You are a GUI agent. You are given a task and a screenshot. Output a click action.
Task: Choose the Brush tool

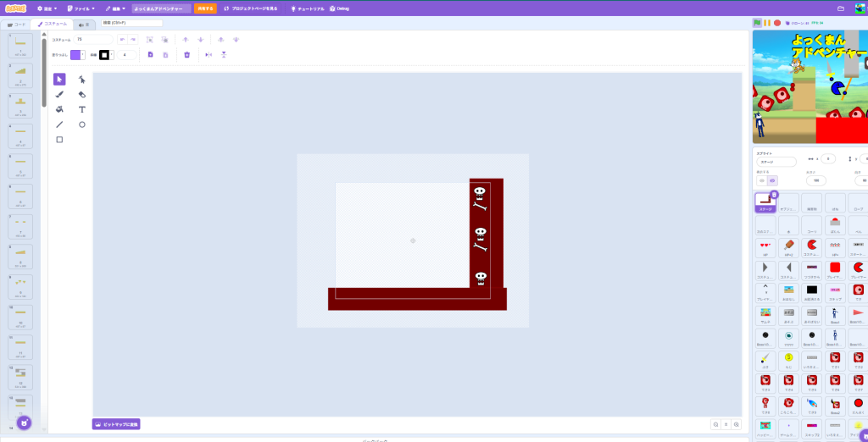[59, 95]
